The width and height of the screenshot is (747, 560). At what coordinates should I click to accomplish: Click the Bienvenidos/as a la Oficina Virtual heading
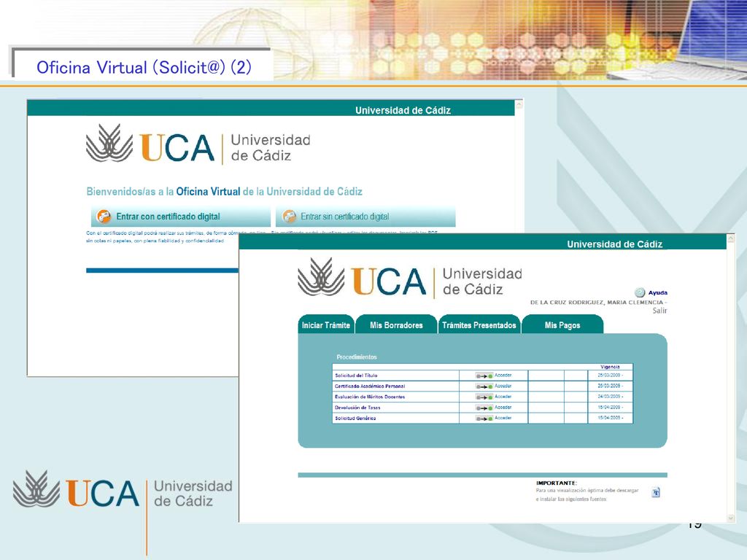point(225,192)
